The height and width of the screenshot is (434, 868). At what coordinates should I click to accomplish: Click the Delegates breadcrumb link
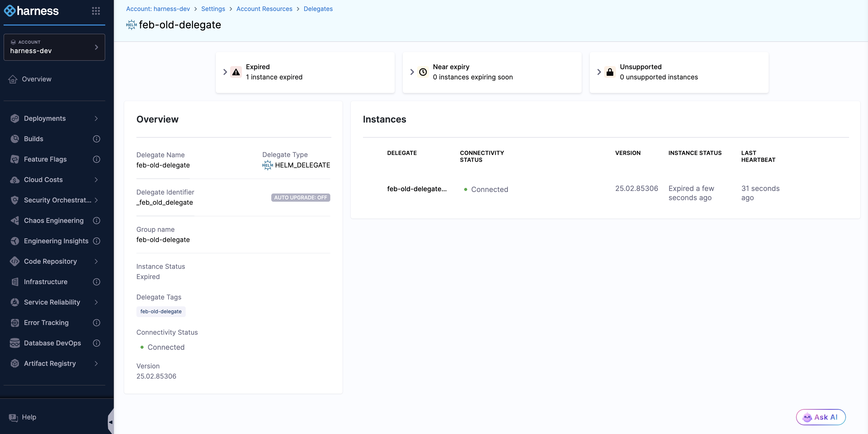point(318,9)
